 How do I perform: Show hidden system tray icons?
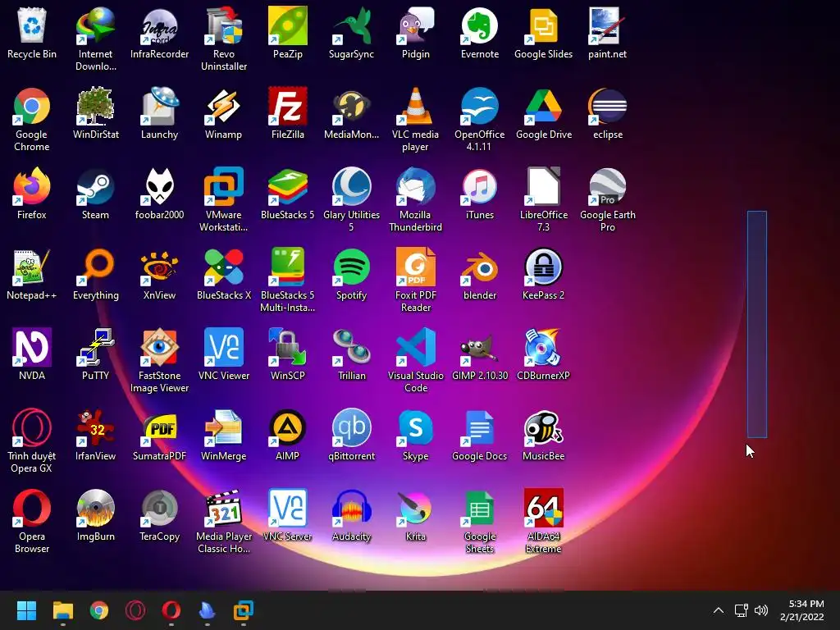point(719,610)
